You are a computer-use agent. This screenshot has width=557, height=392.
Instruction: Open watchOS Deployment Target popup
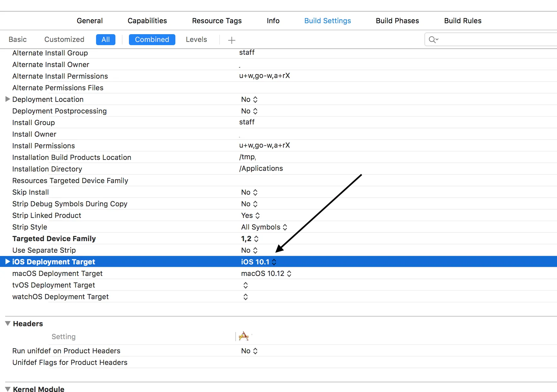tap(246, 297)
